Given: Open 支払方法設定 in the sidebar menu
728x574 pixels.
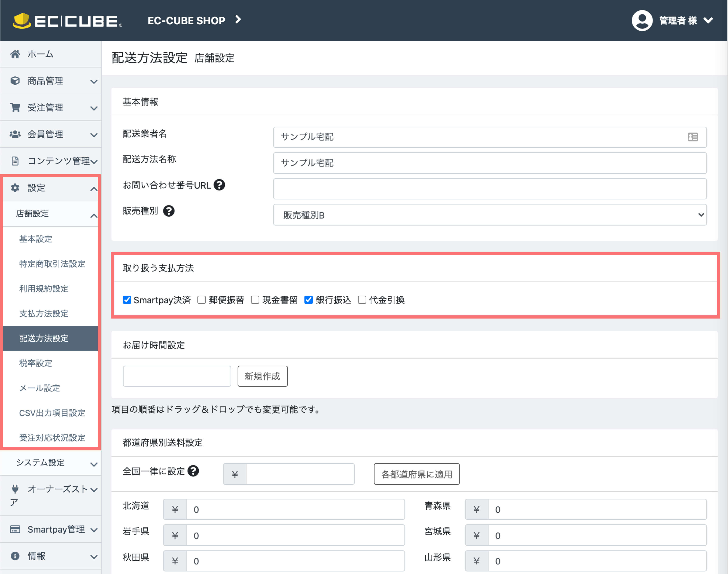Looking at the screenshot, I should point(44,314).
